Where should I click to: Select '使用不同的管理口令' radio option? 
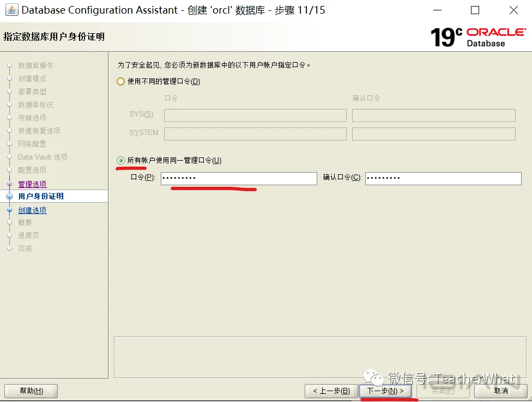coord(120,81)
